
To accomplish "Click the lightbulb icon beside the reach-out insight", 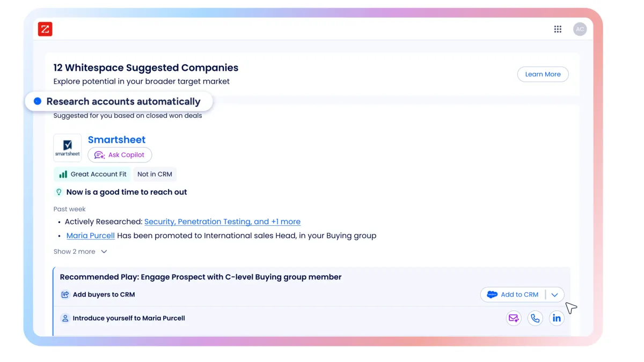I will pyautogui.click(x=59, y=191).
